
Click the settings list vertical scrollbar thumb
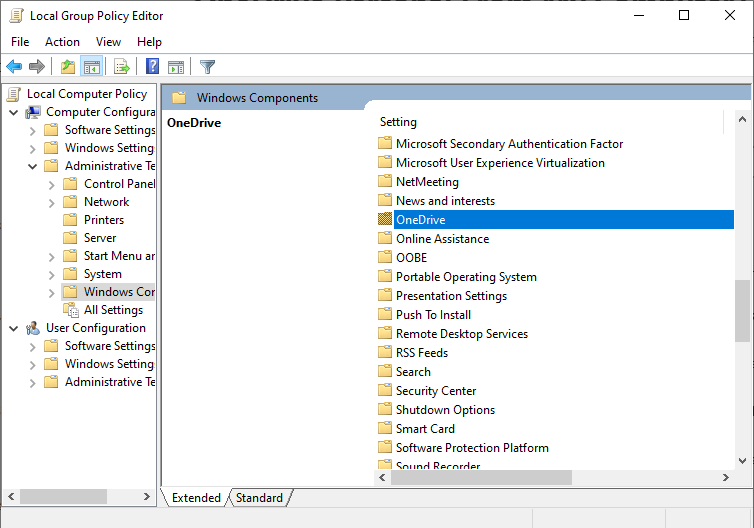[742, 311]
